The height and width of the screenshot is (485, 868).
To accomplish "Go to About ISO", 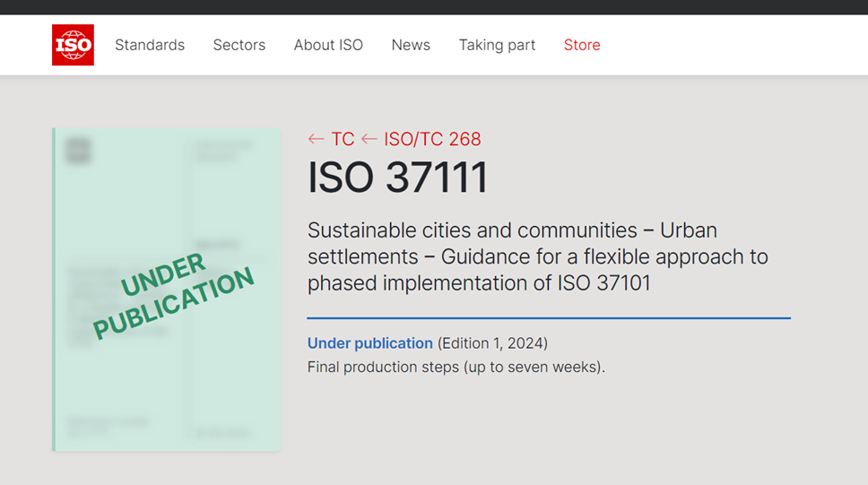I will 328,45.
